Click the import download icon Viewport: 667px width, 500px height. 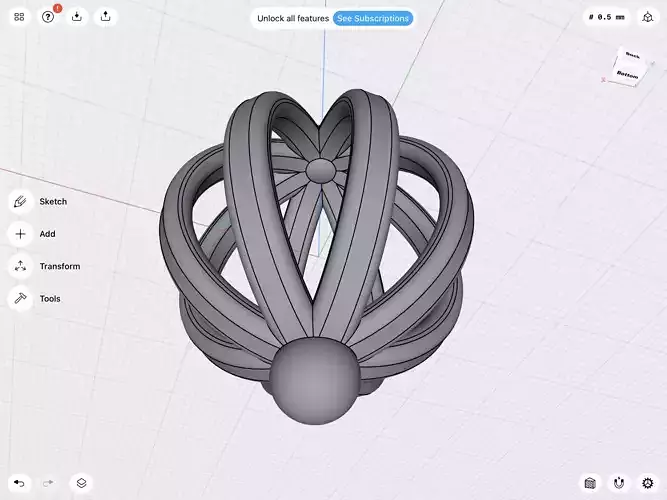(77, 17)
